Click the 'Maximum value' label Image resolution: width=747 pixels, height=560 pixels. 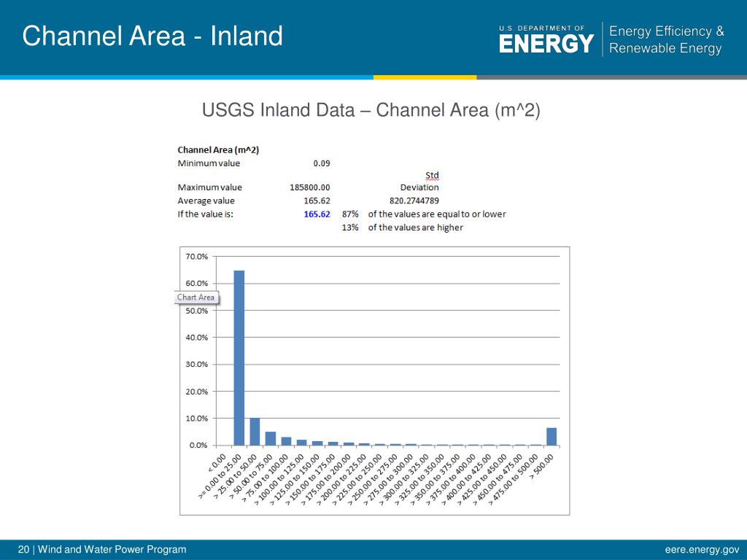click(209, 187)
